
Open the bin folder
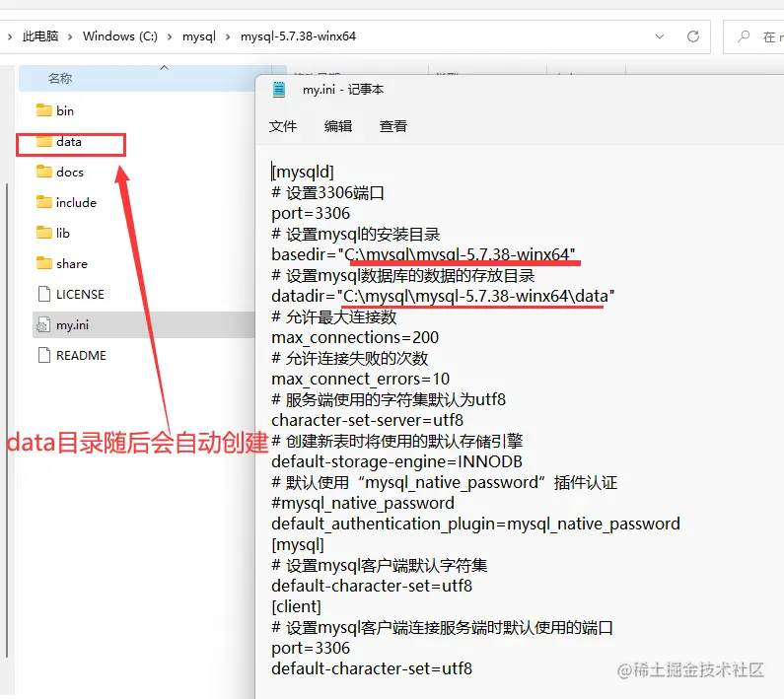55,110
